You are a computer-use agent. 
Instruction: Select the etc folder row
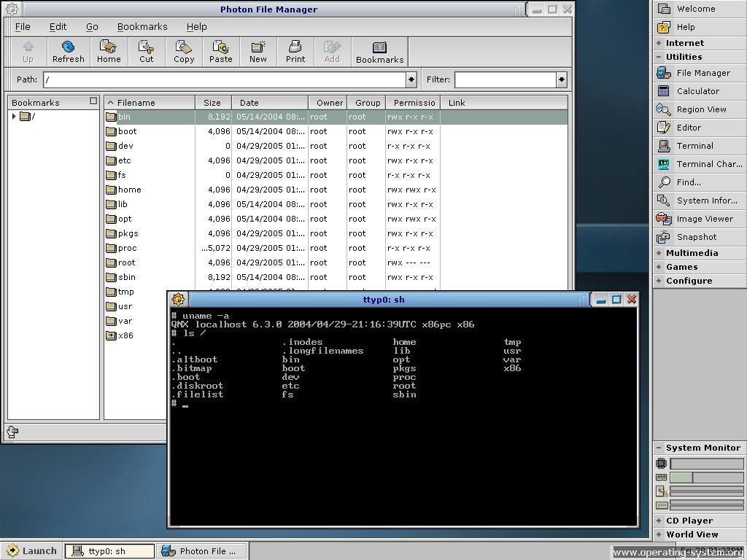click(x=336, y=160)
